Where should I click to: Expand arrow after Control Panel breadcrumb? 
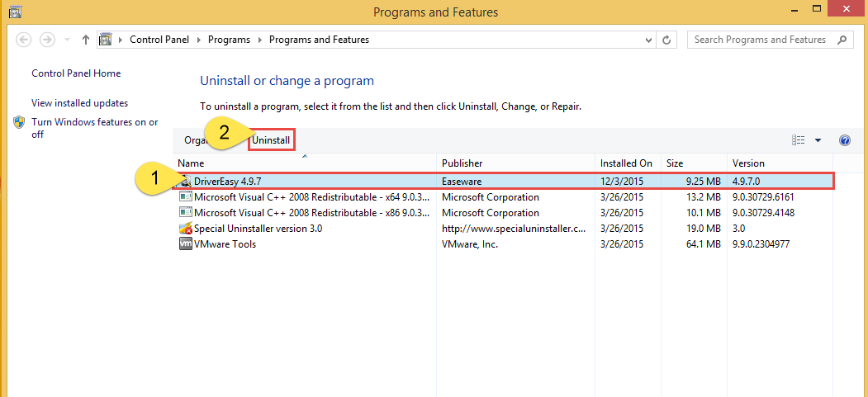pos(198,40)
